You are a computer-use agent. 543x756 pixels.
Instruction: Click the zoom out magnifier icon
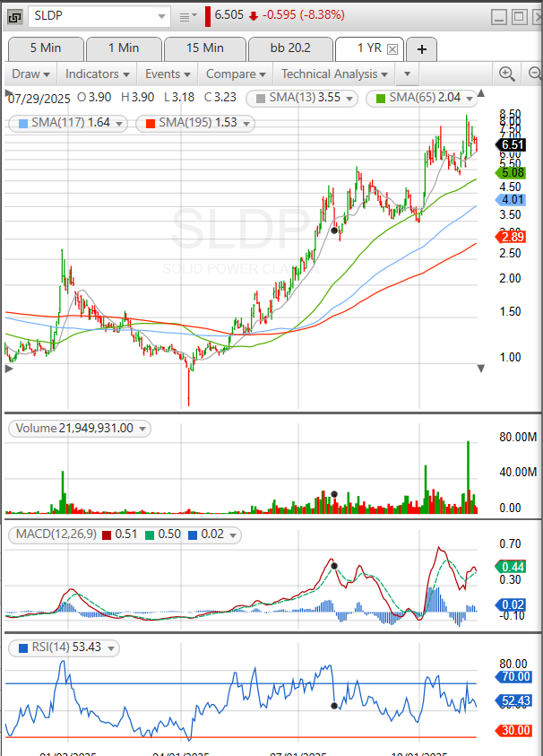[x=535, y=74]
